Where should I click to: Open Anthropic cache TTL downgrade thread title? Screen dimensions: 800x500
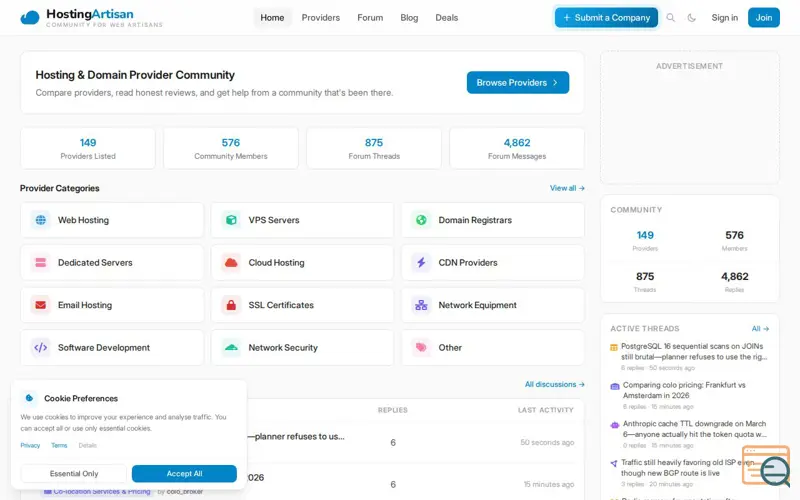coord(694,429)
